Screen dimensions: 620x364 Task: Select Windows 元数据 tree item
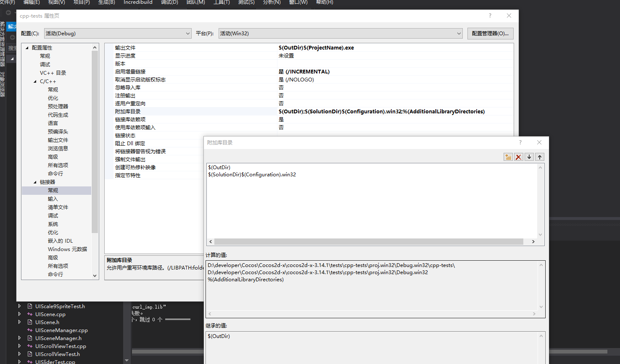click(x=68, y=249)
